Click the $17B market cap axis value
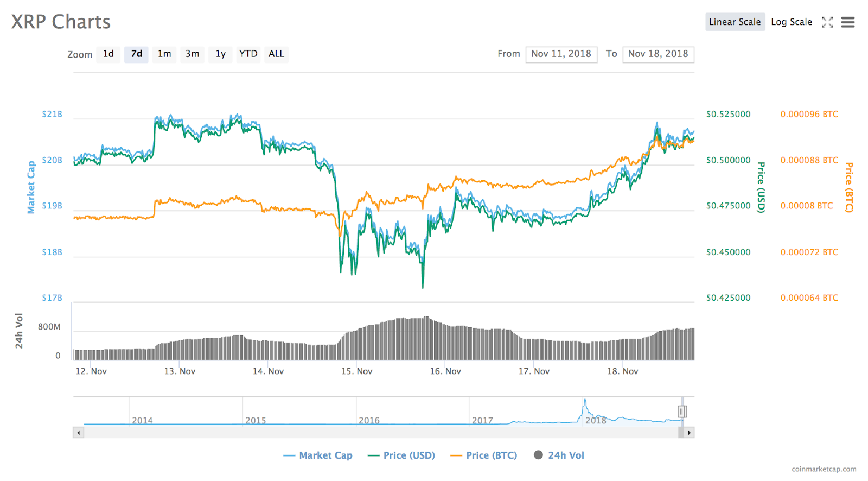Viewport: 868px width, 481px height. (x=52, y=298)
